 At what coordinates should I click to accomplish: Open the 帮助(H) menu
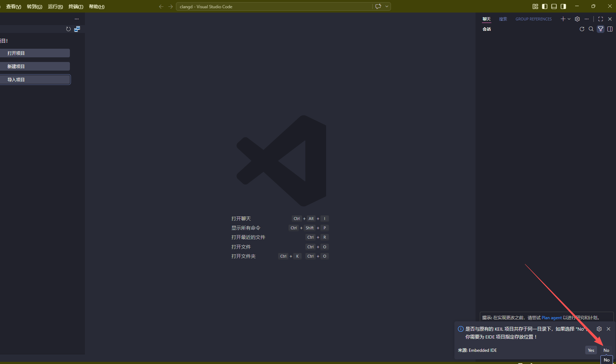click(x=96, y=6)
